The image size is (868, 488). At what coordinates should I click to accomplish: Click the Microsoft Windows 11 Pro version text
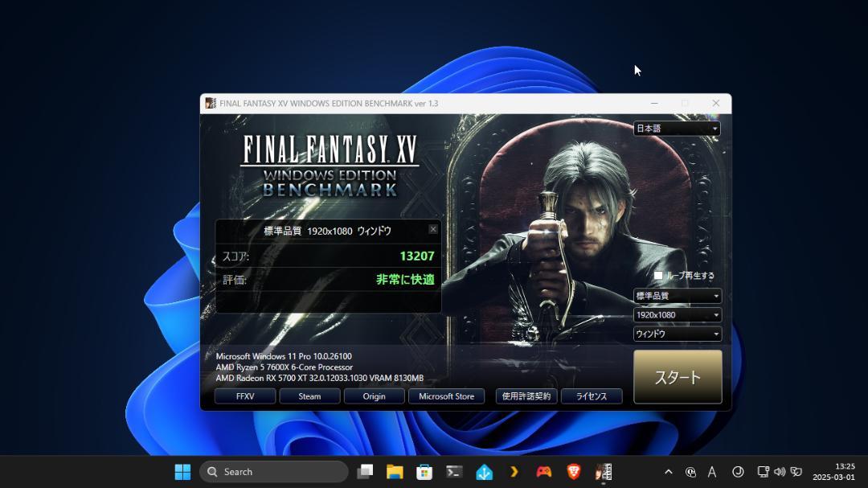tap(284, 356)
